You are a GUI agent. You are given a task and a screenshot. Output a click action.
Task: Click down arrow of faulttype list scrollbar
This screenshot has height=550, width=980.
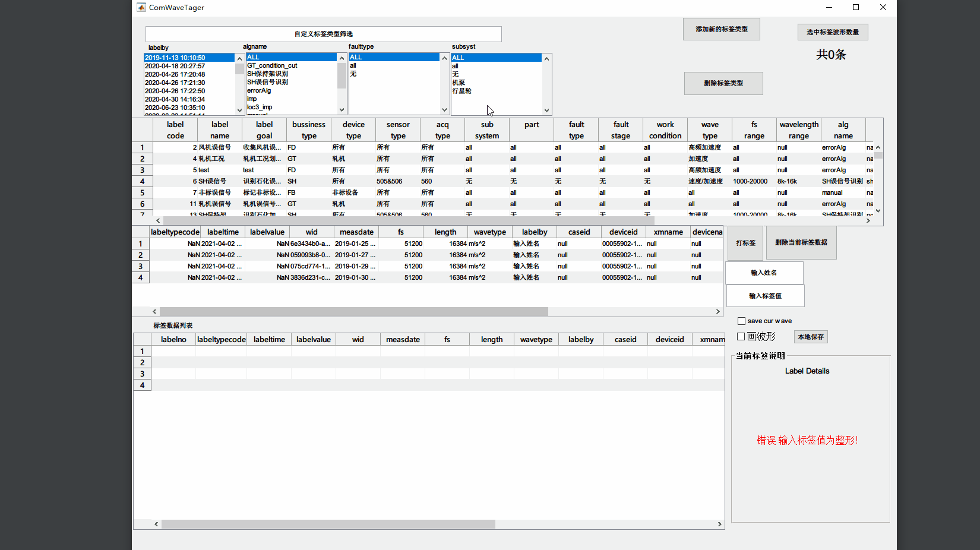click(x=444, y=109)
